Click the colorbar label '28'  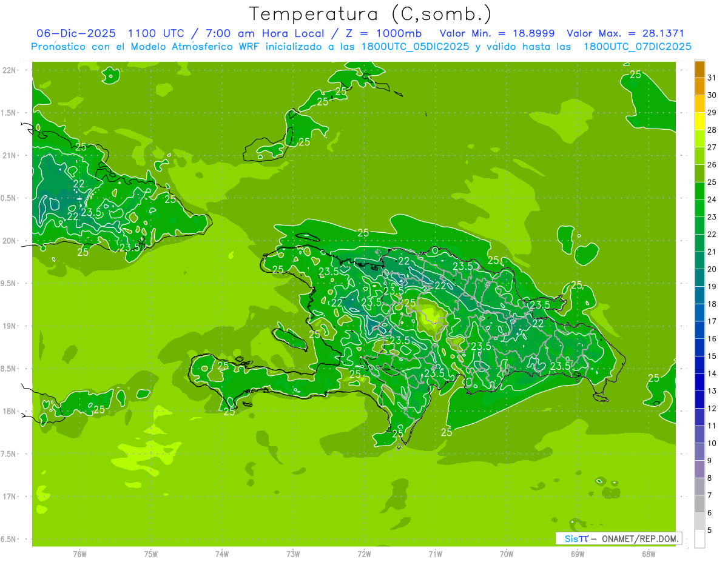[x=712, y=130]
